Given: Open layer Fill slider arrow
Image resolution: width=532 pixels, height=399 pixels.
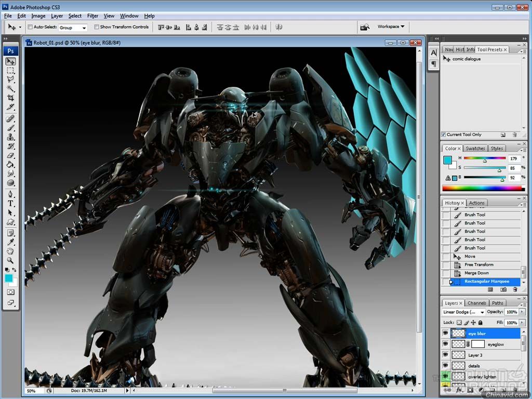Looking at the screenshot, I should 522,323.
